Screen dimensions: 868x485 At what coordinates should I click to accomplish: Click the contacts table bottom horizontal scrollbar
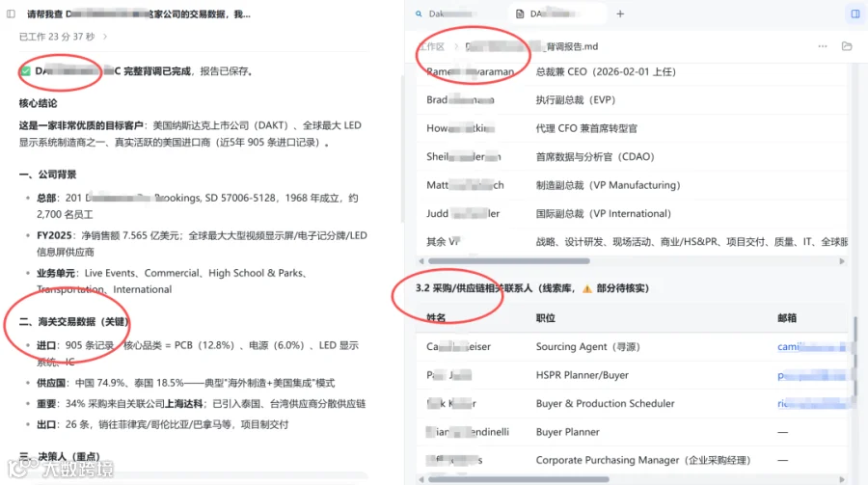[x=518, y=479]
